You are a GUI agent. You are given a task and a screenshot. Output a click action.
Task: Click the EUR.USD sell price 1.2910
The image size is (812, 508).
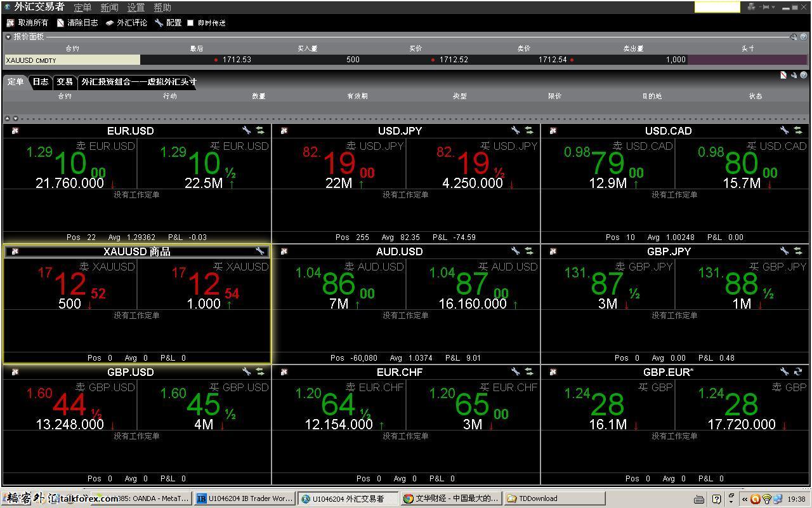(70, 164)
